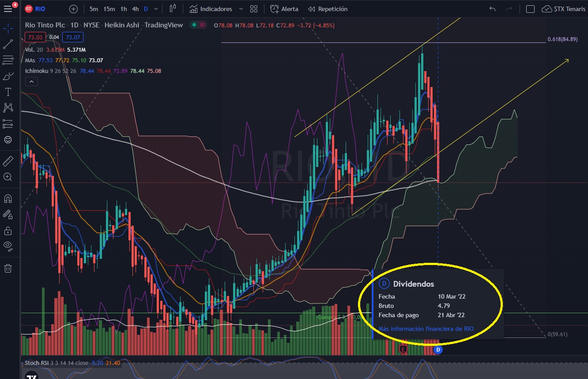Open the candle chart type selector

point(173,9)
